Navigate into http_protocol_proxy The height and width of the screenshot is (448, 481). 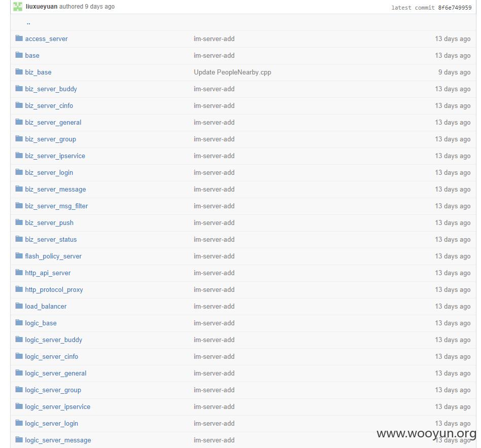(x=54, y=290)
